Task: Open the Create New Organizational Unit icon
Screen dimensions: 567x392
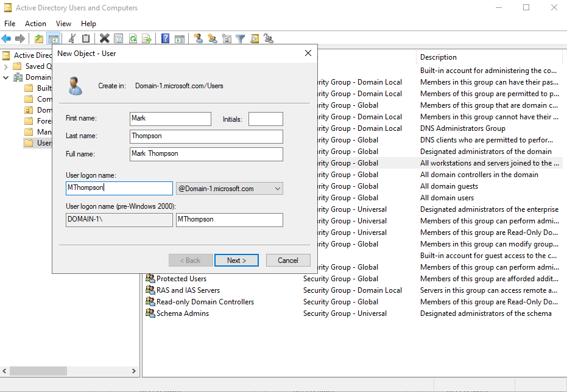Action: click(x=227, y=38)
